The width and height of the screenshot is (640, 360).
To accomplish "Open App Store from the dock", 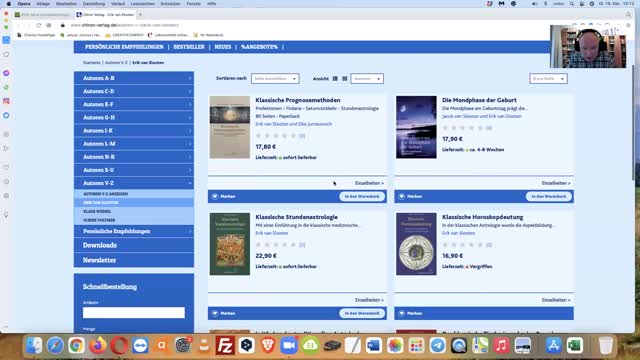I will [553, 345].
